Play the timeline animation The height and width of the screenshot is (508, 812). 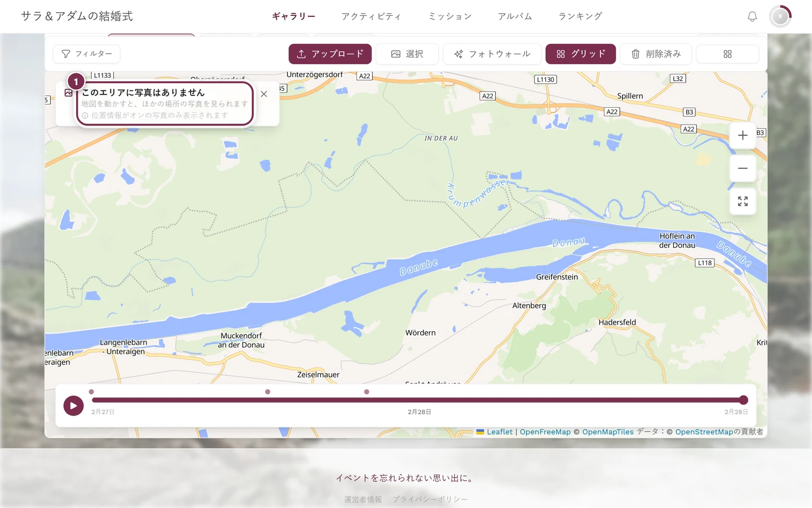point(73,405)
